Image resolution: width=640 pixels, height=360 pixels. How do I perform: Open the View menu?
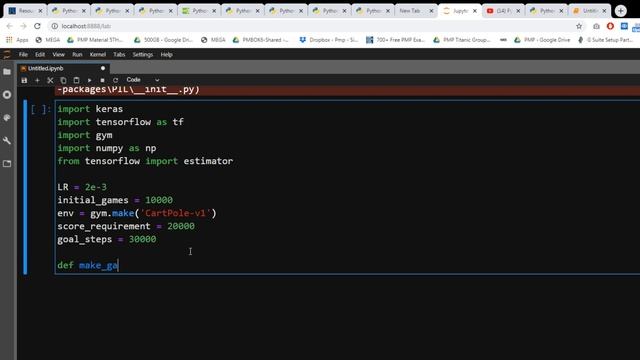[58, 54]
